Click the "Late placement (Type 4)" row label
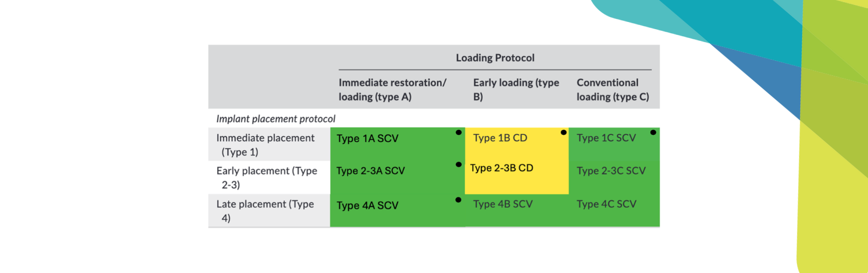This screenshot has width=868, height=273. tap(265, 211)
